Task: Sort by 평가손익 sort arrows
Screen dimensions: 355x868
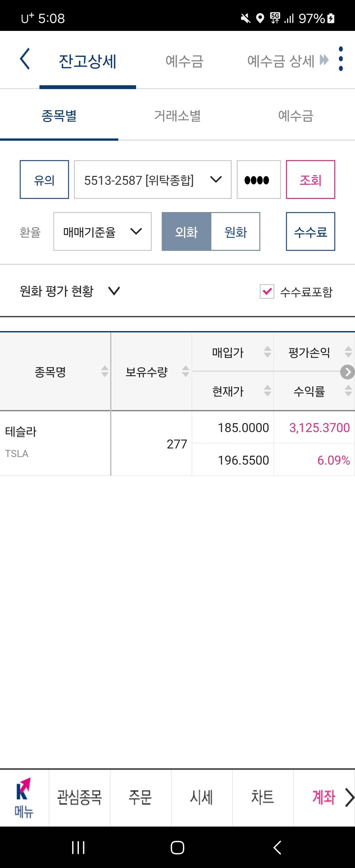Action: pos(348,352)
